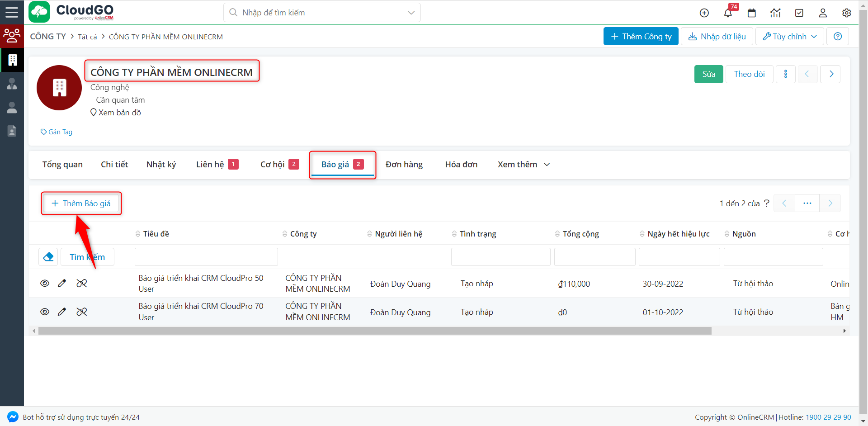The image size is (868, 426).
Task: Click the horizontal table scrollbar
Action: [374, 331]
